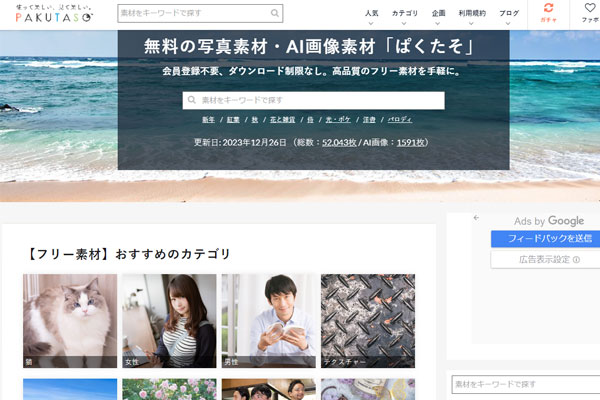Open the pink roses category thumbnail
This screenshot has width=600, height=400.
click(x=169, y=389)
